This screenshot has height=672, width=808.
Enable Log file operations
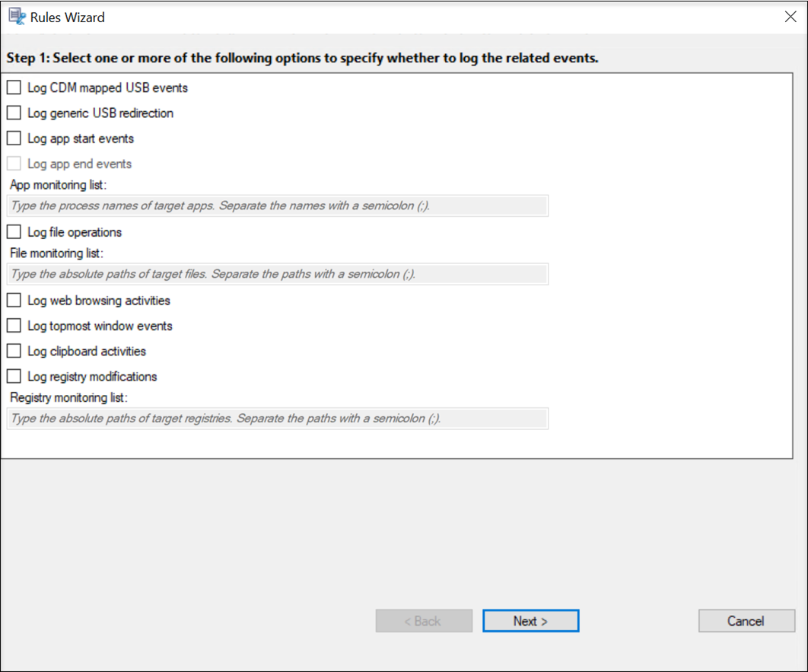pos(14,232)
